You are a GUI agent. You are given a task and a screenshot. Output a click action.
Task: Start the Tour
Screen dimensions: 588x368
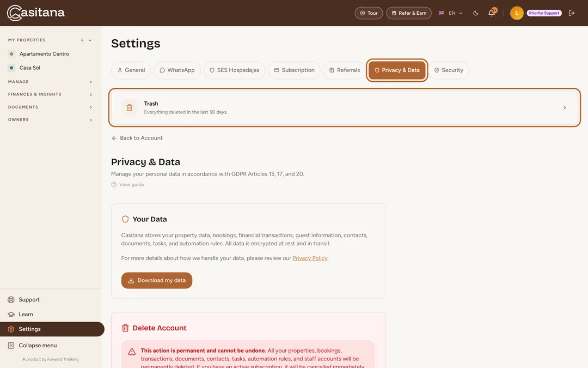(369, 13)
